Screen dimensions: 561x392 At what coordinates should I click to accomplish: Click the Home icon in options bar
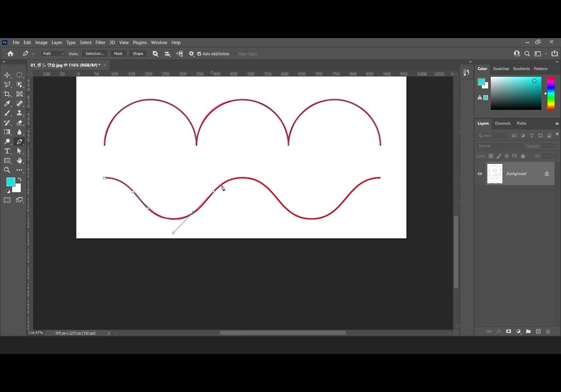click(11, 53)
